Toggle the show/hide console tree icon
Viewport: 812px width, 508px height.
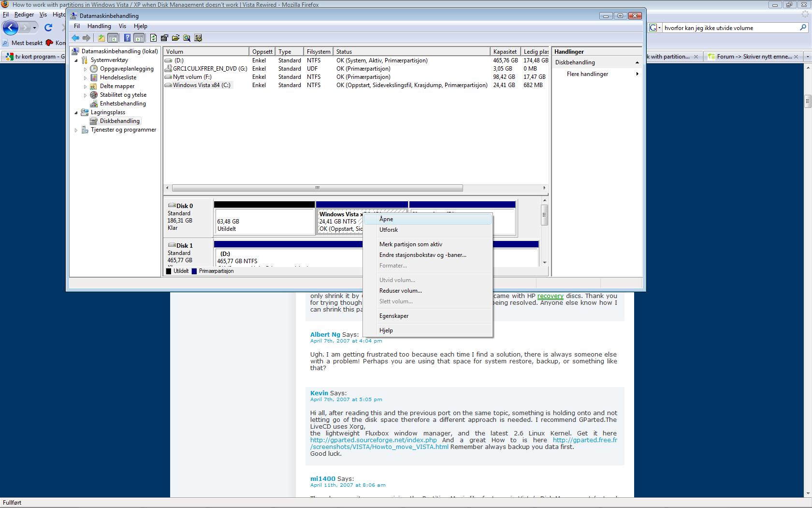click(x=113, y=38)
